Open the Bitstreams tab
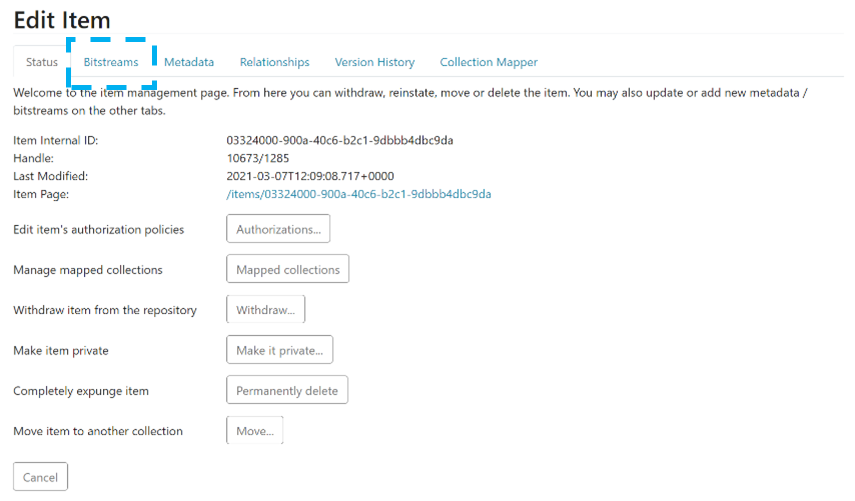 click(x=111, y=62)
